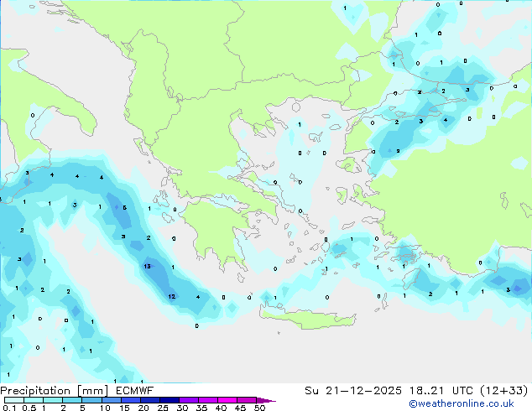
Task: Click the legend tick label '50'
Action: (x=259, y=408)
